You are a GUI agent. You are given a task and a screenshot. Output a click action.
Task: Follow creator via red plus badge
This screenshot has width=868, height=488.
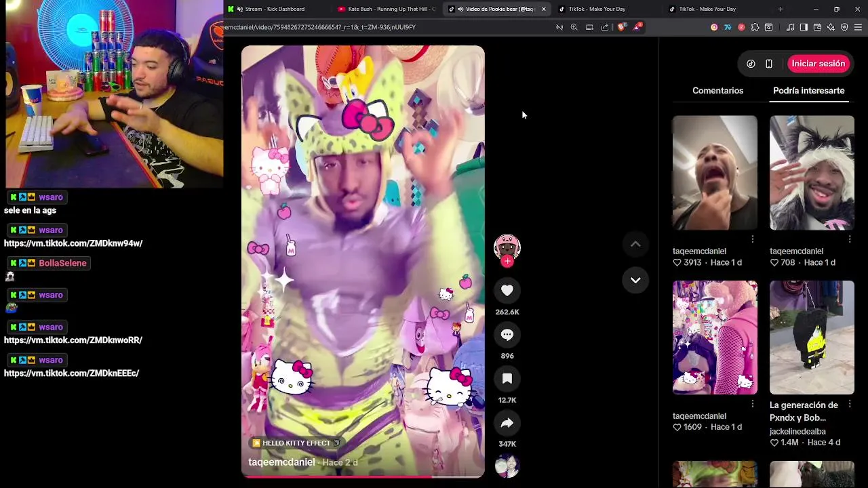click(507, 261)
